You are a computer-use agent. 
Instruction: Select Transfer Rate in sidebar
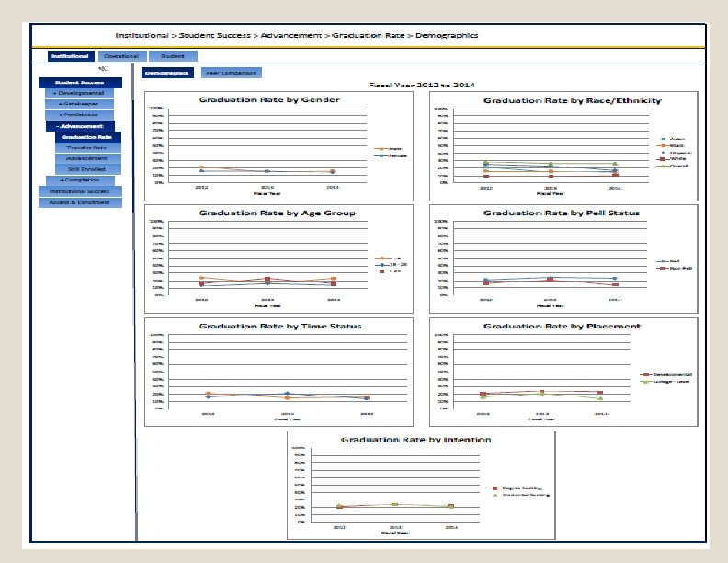[x=87, y=148]
